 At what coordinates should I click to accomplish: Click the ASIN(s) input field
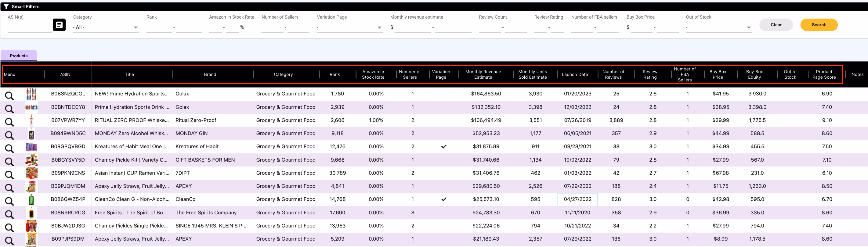coord(29,27)
